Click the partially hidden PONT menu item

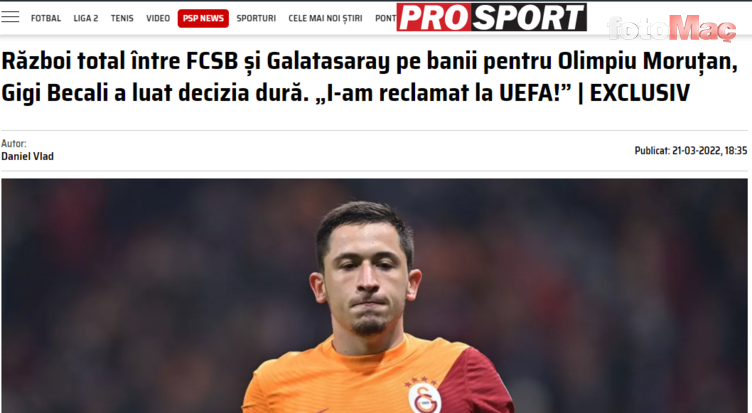(x=386, y=18)
